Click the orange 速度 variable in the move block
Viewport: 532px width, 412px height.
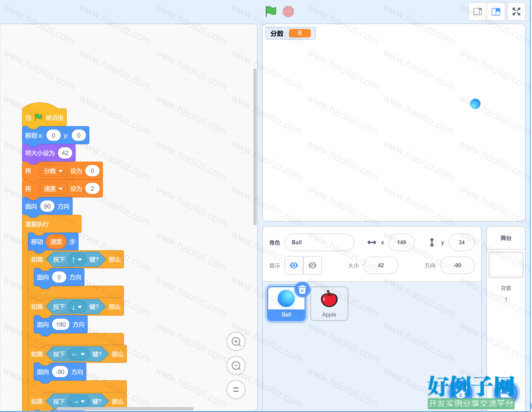point(56,242)
